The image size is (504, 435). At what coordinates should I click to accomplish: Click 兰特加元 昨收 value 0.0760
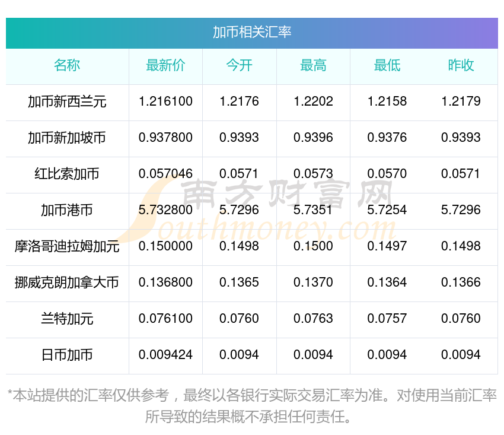[461, 319]
